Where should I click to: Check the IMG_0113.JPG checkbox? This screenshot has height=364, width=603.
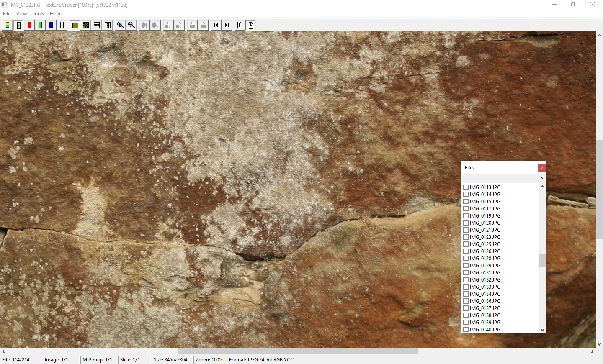point(466,187)
